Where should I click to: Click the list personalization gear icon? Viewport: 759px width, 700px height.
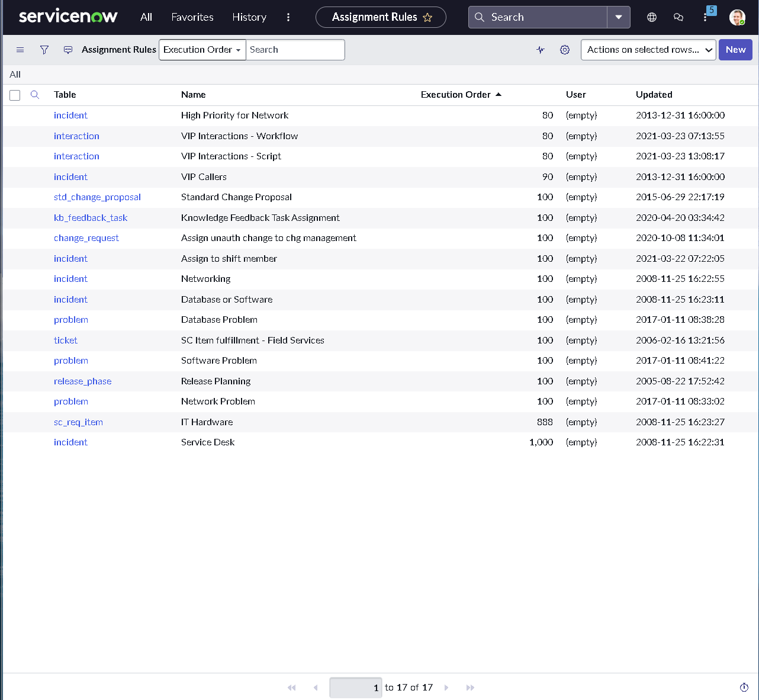pos(565,50)
